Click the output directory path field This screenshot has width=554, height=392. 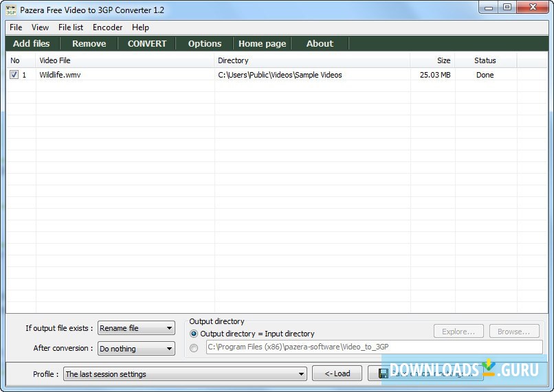375,347
